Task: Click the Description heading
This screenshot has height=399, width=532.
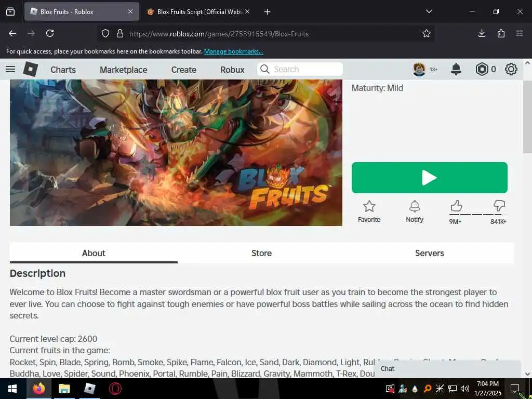Action: click(x=37, y=273)
